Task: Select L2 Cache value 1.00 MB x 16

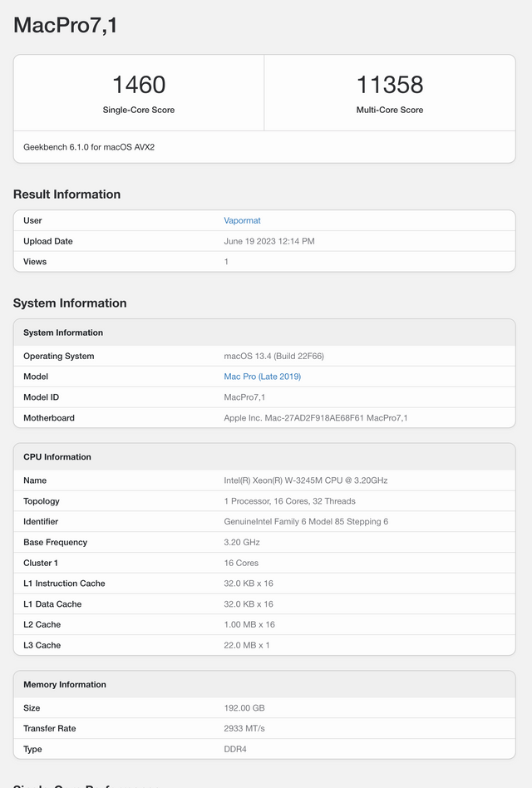Action: 249,625
